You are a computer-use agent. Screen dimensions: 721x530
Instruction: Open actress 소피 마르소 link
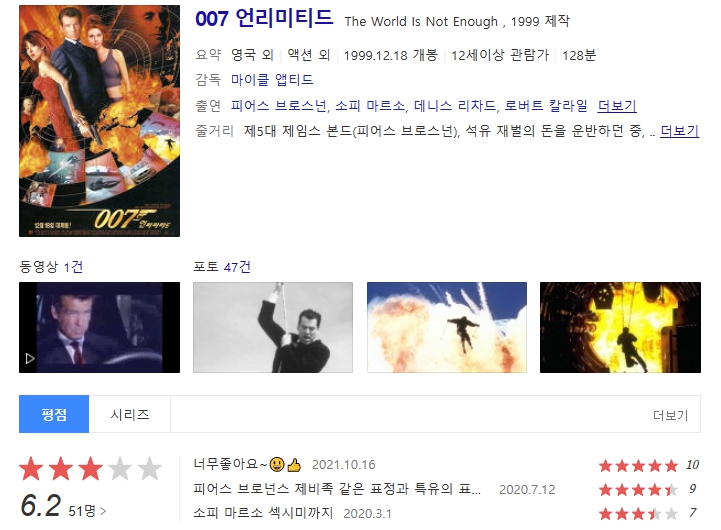tap(370, 106)
